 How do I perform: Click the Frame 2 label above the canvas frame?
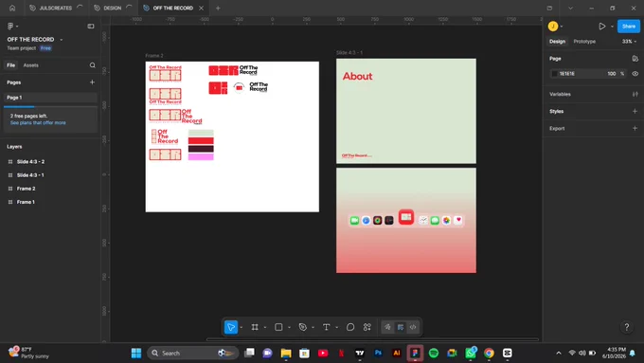pyautogui.click(x=154, y=56)
